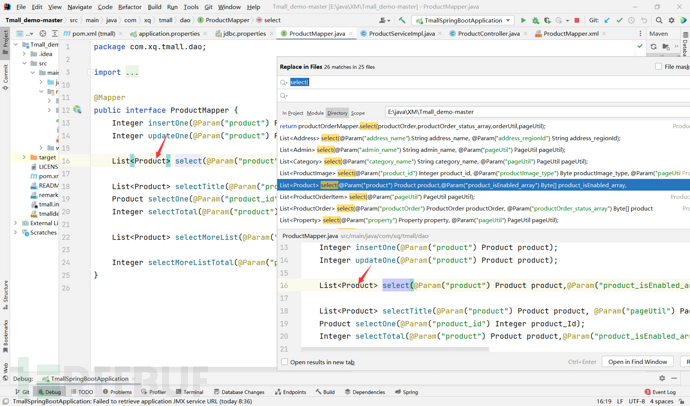Enable the File mask checkbox
Viewport: 690px width, 406px height.
659,67
